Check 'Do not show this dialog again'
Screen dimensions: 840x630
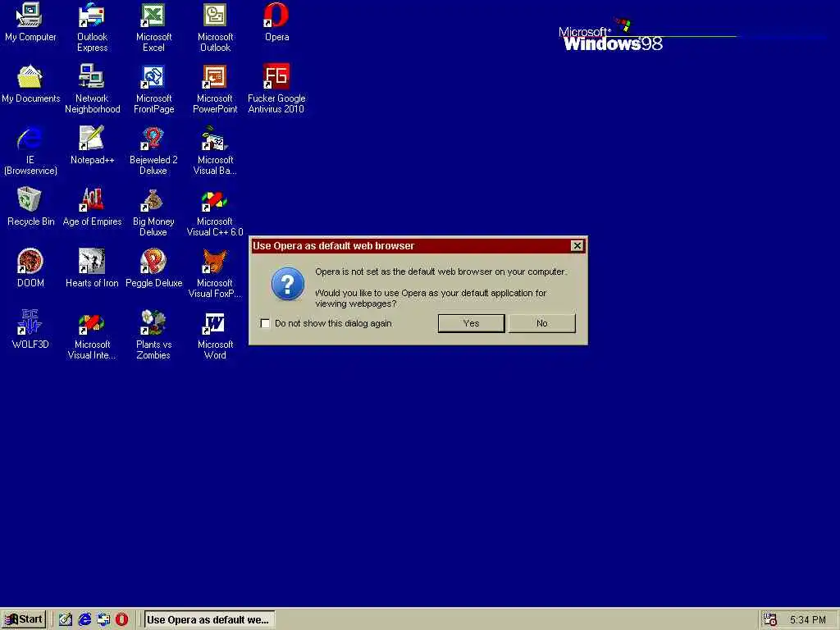[265, 323]
